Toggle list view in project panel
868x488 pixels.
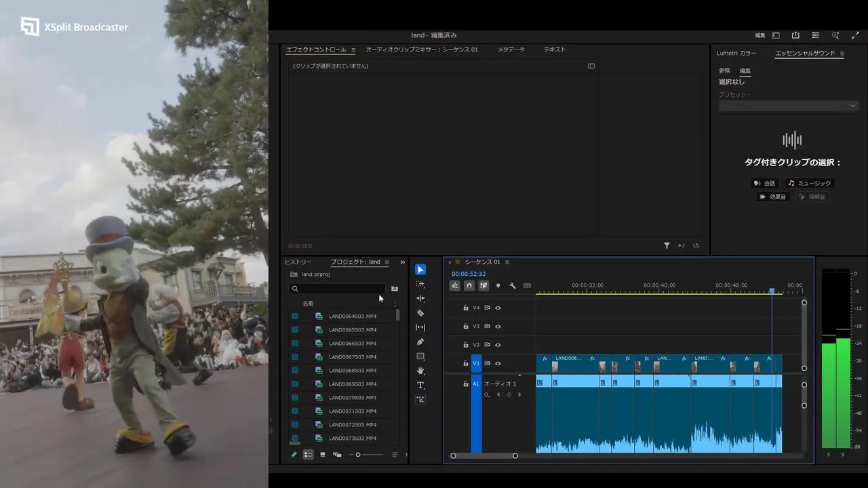click(x=309, y=455)
